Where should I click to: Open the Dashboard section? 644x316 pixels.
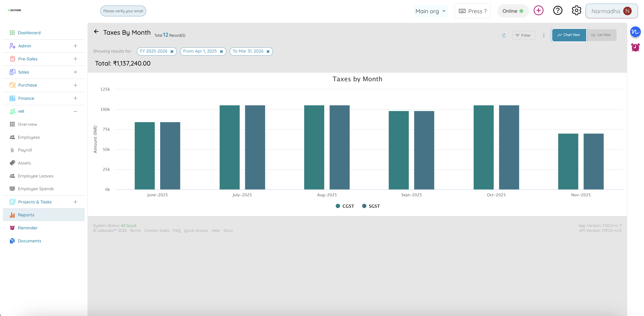(29, 32)
